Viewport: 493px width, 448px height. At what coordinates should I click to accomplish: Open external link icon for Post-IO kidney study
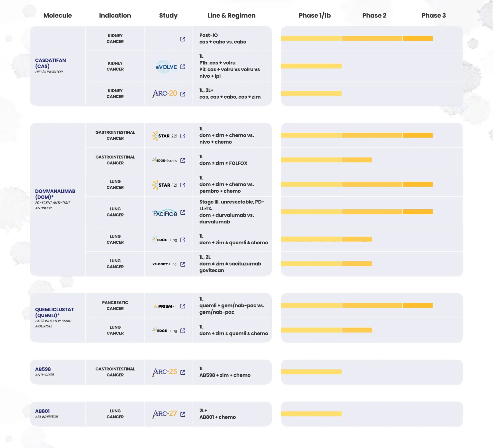183,39
